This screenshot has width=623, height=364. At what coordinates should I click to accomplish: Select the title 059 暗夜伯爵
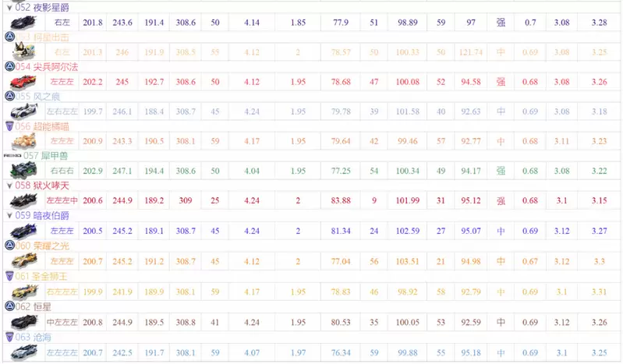(42, 215)
